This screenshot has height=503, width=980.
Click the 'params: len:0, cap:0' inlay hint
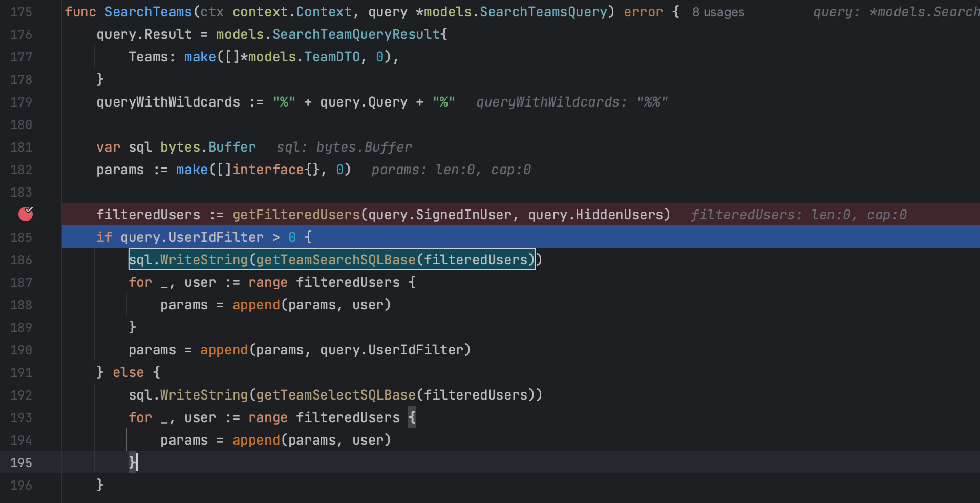click(451, 169)
